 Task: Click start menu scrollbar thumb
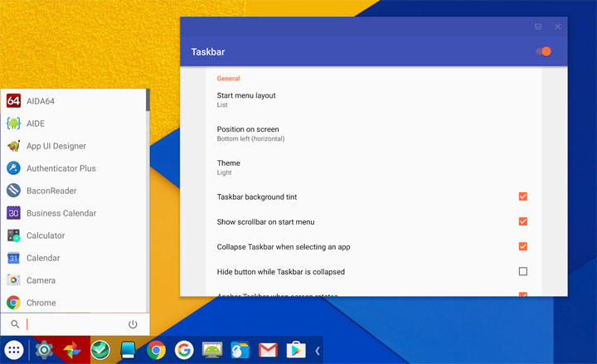coord(148,100)
